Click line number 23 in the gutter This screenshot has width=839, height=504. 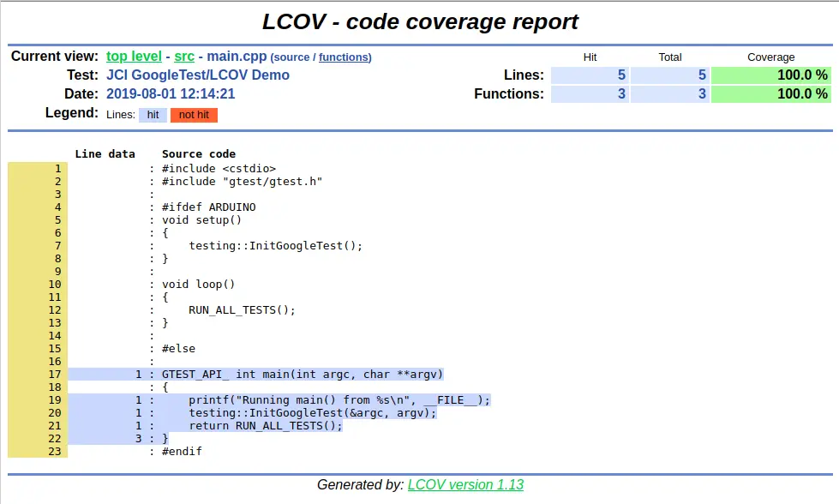55,451
